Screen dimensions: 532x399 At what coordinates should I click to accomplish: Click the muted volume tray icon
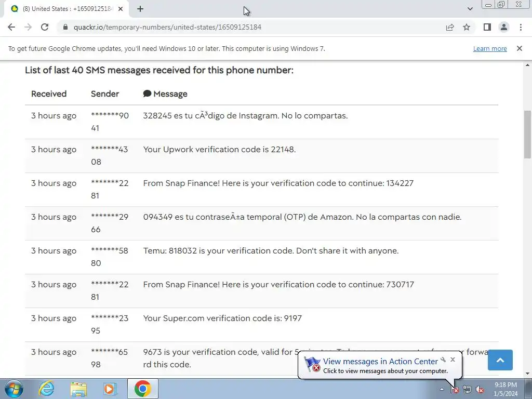coord(479,390)
